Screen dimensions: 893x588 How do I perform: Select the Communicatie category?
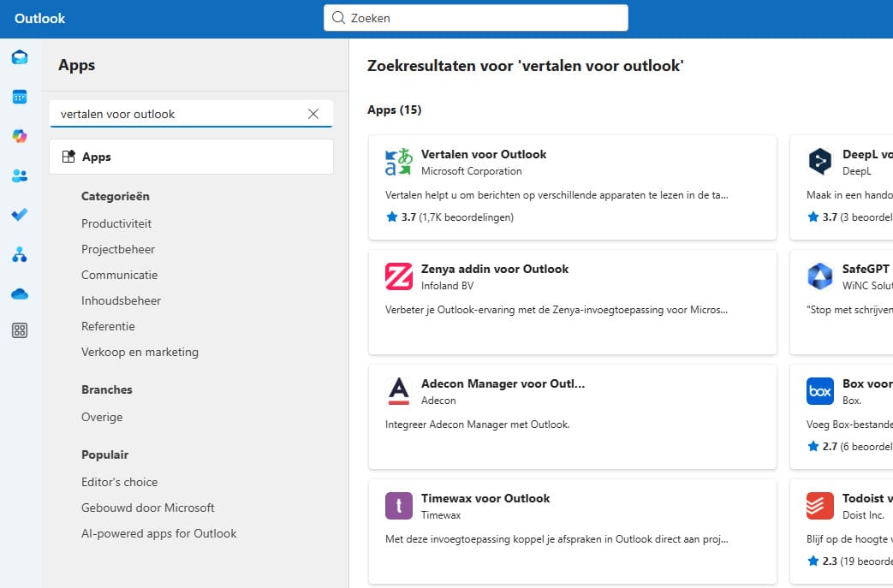click(120, 275)
